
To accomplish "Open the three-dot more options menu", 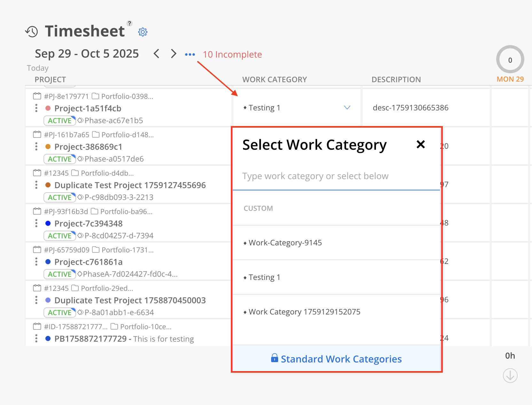I will click(190, 54).
